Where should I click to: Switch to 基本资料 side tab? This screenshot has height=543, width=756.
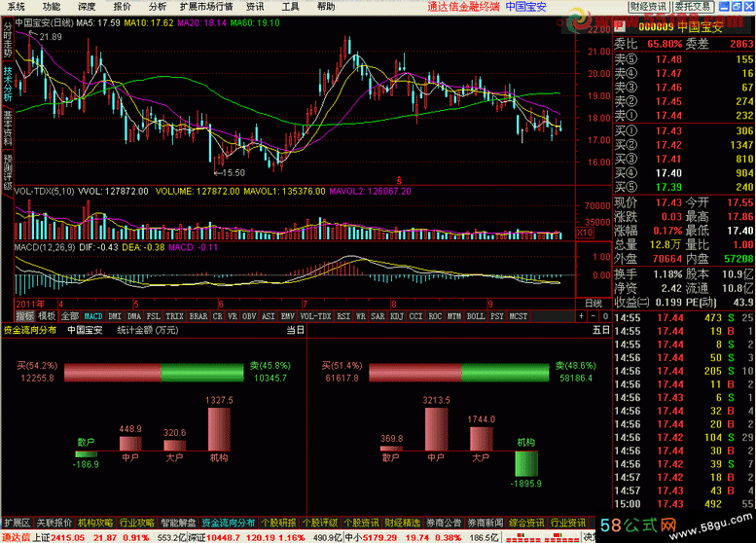[x=7, y=127]
